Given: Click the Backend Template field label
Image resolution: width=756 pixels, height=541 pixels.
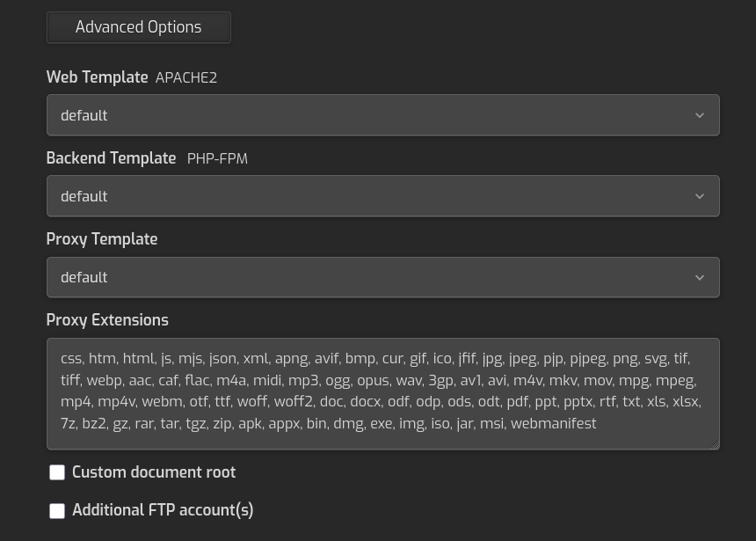Looking at the screenshot, I should (111, 158).
